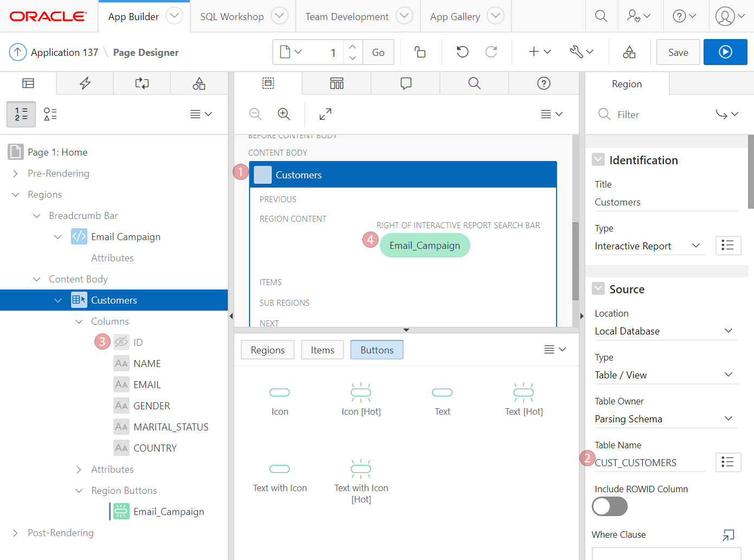The image size is (754, 560).
Task: Switch to the Page Shared Components tab
Action: (x=199, y=83)
